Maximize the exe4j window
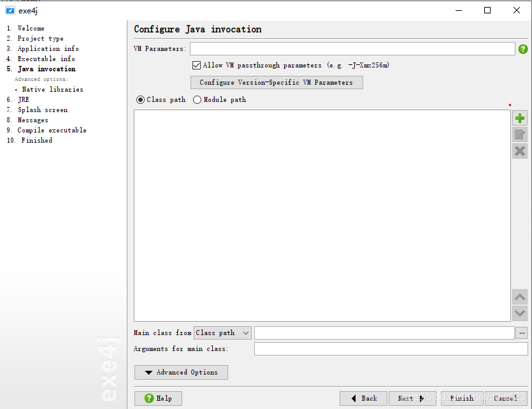 (487, 11)
